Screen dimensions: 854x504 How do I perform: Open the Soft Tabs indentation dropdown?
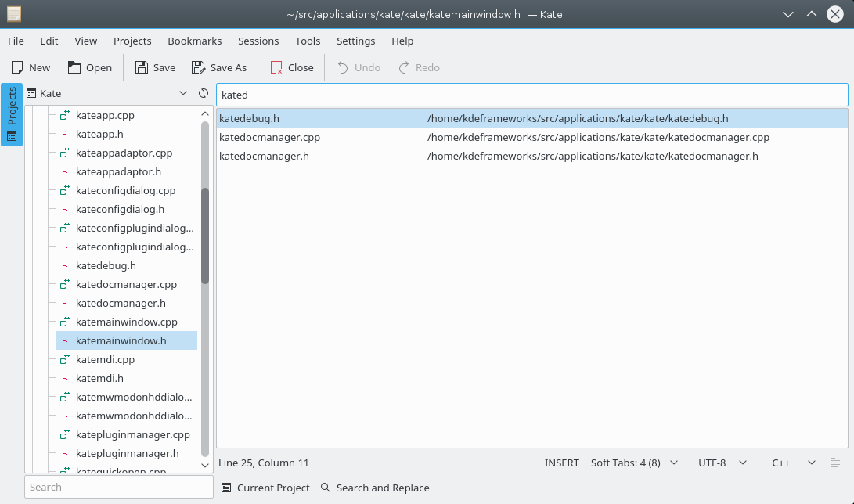(634, 463)
